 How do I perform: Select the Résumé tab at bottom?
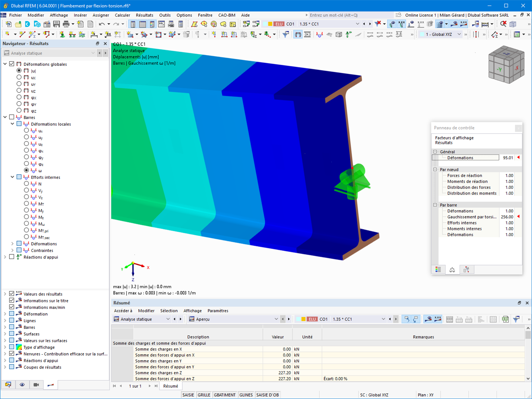[171, 386]
